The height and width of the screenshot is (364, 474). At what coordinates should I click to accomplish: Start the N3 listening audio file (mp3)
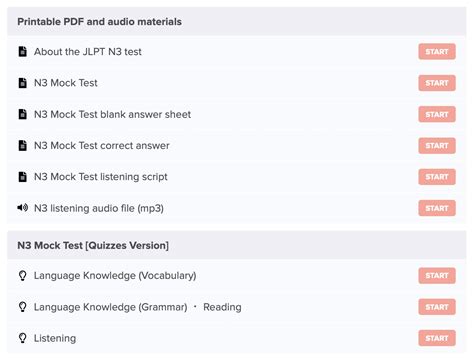coord(437,208)
